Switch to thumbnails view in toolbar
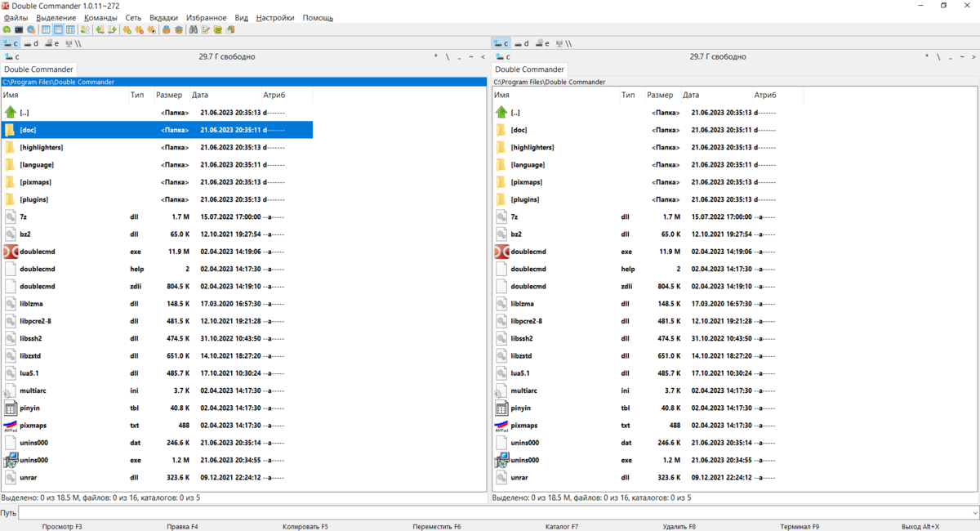Image resolution: width=980 pixels, height=531 pixels. coord(70,29)
